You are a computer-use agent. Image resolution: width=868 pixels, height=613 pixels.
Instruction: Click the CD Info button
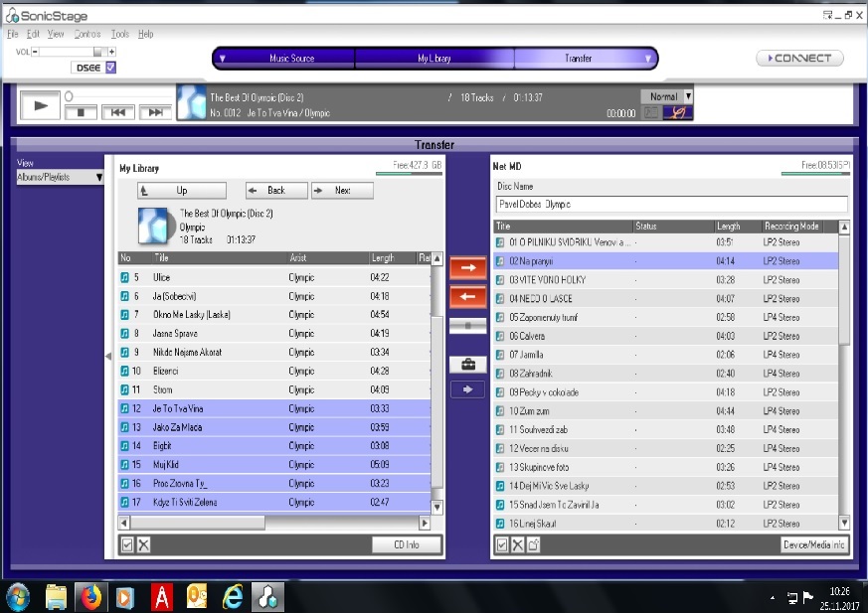tap(406, 544)
